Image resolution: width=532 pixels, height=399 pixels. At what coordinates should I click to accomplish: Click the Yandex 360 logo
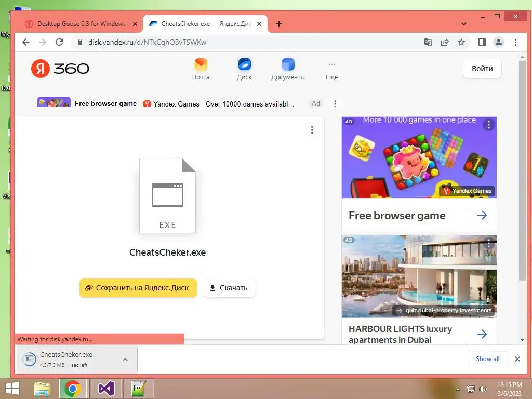point(60,69)
